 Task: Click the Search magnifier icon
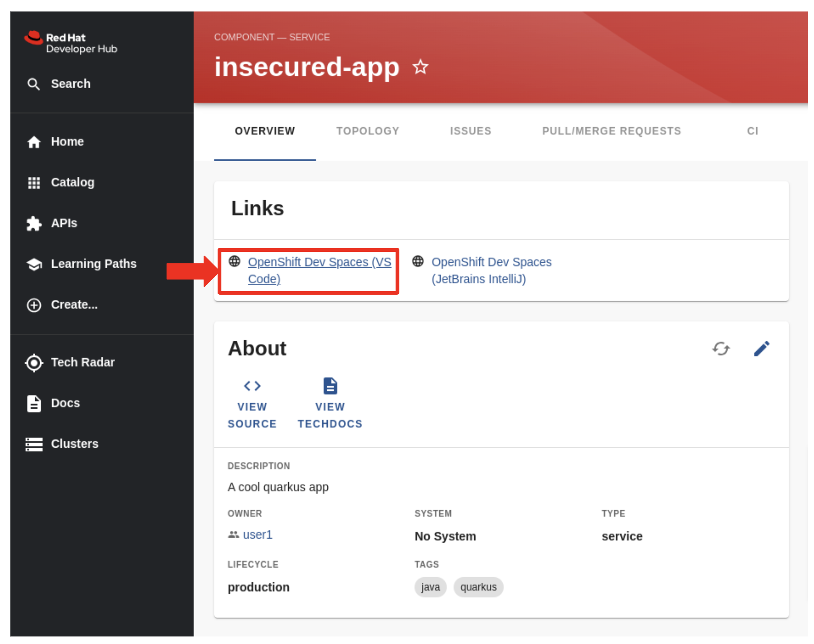coord(34,84)
